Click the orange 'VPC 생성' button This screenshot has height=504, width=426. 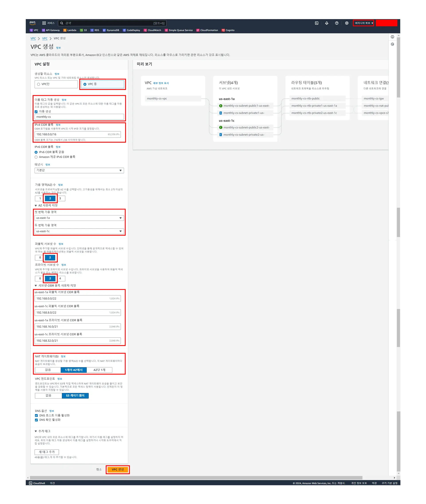click(x=118, y=469)
